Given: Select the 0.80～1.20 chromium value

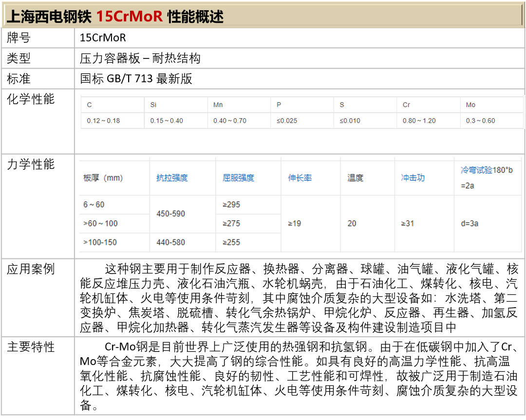Looking at the screenshot, I should [x=419, y=121].
